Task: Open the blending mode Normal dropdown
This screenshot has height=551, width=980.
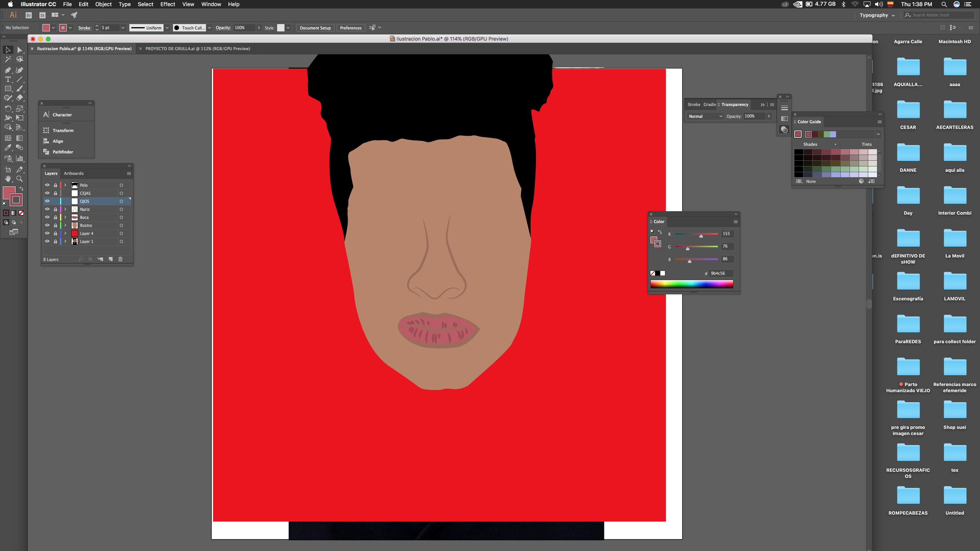Action: pyautogui.click(x=705, y=116)
